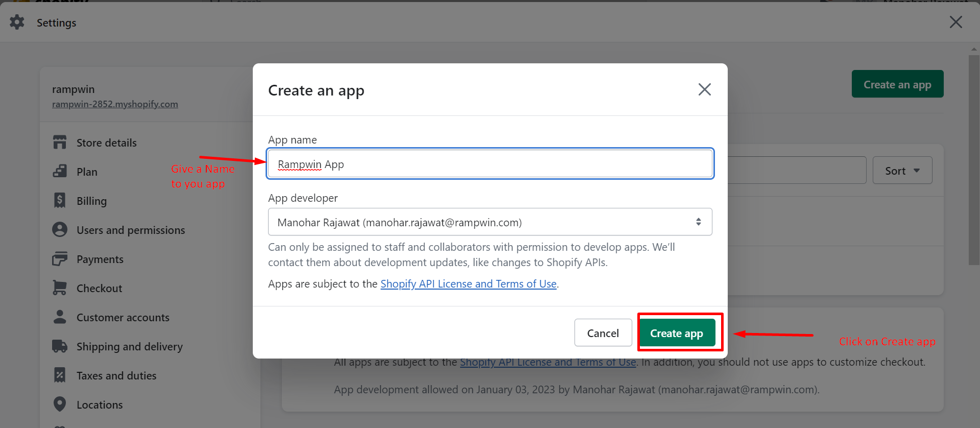Click the Users and permissions avatar icon
The width and height of the screenshot is (980, 428).
(x=60, y=230)
